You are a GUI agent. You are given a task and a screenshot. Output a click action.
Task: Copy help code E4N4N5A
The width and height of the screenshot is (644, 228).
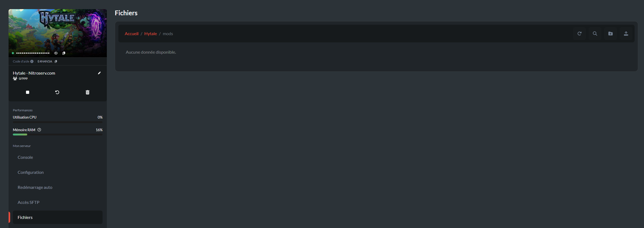pyautogui.click(x=56, y=61)
